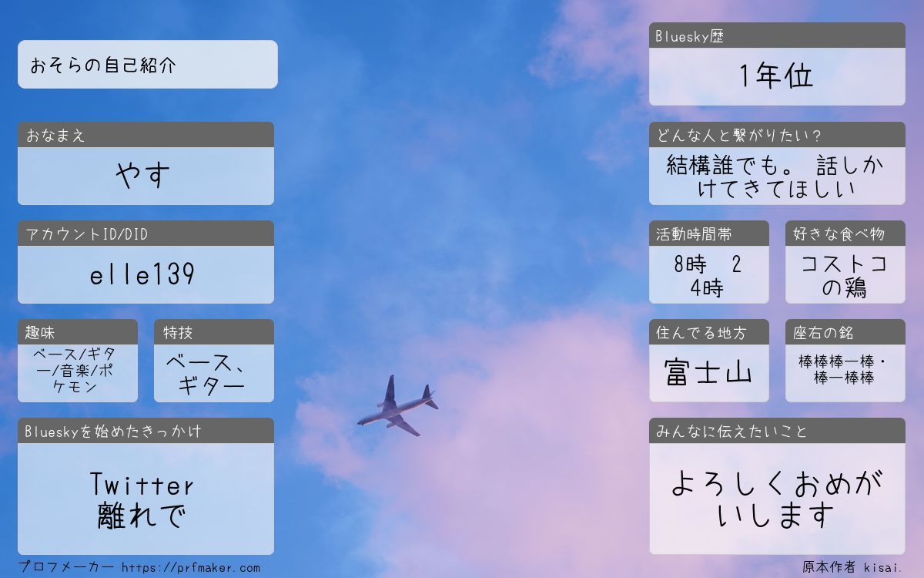This screenshot has width=924, height=578.
Task: Click the よろしくおめがいします message box
Action: pyautogui.click(x=776, y=499)
